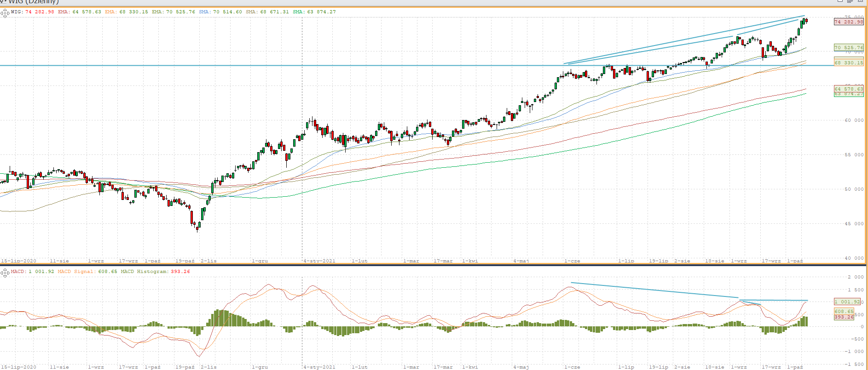
Task: Click the 1 001.92 MACD value tag
Action: coord(847,302)
